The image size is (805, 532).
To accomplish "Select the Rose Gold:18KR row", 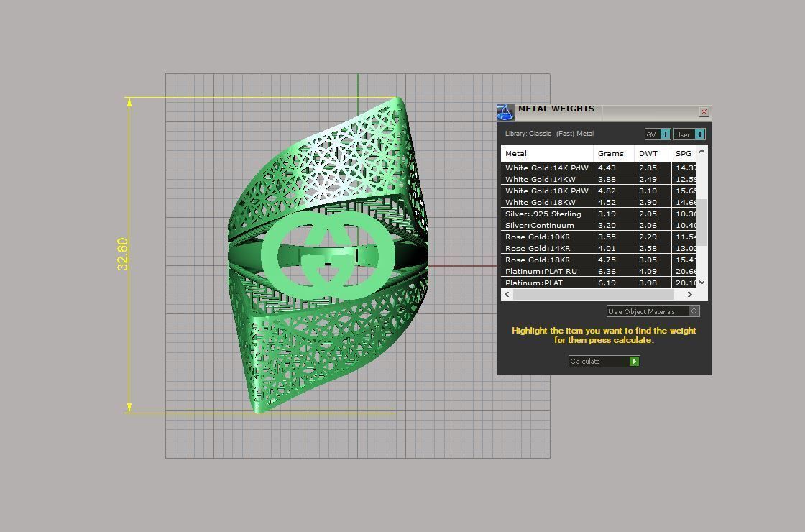I will (598, 260).
